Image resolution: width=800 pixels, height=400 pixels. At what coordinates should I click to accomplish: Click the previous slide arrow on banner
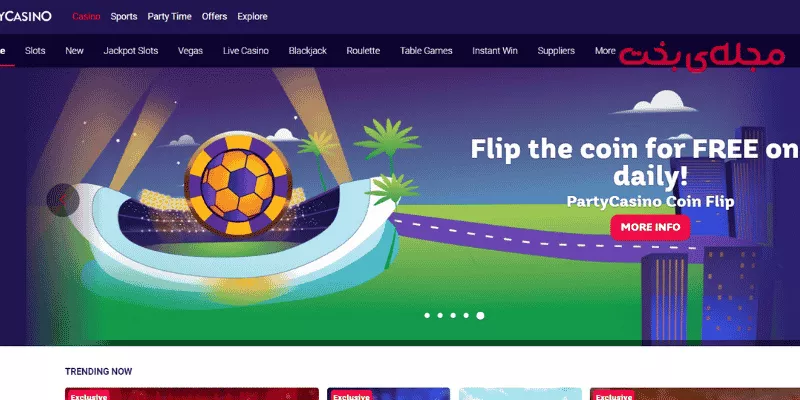coord(63,200)
